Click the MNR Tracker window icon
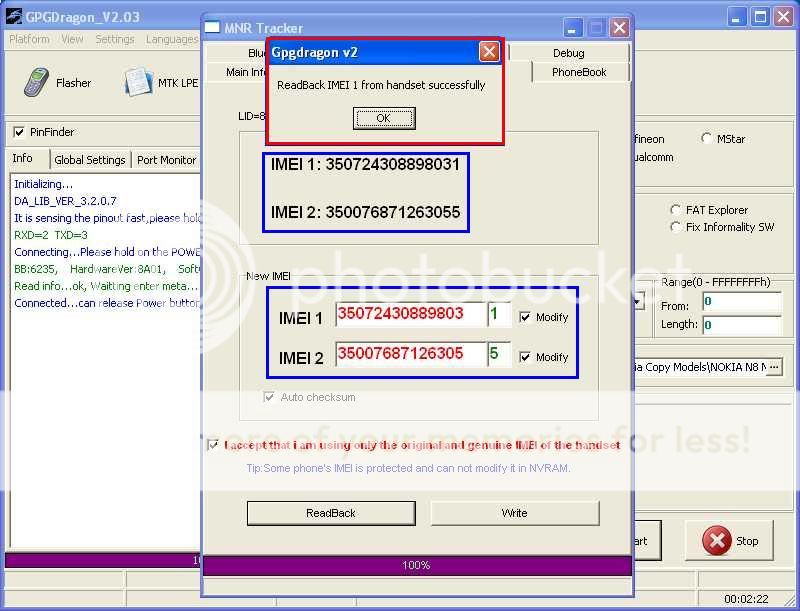 (x=212, y=27)
